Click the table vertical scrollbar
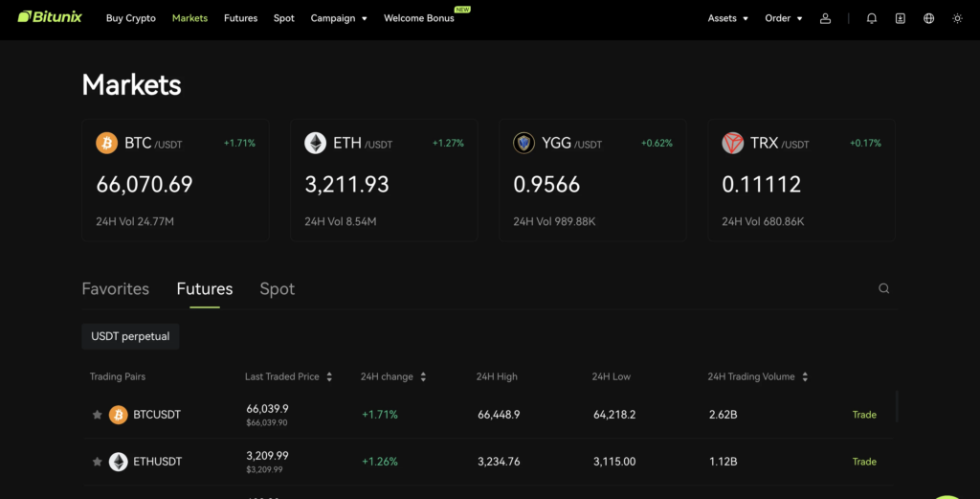 tap(897, 406)
